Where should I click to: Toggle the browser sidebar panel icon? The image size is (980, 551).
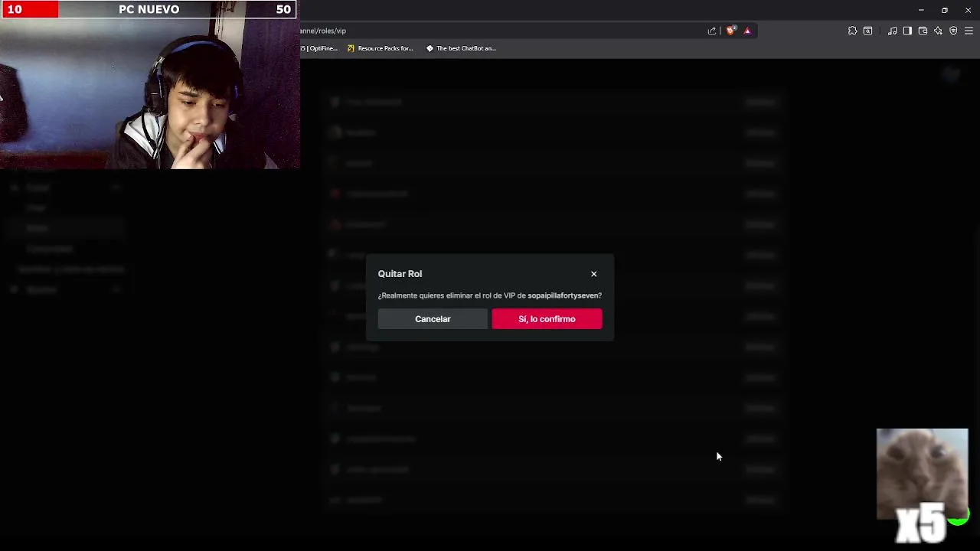click(x=907, y=31)
